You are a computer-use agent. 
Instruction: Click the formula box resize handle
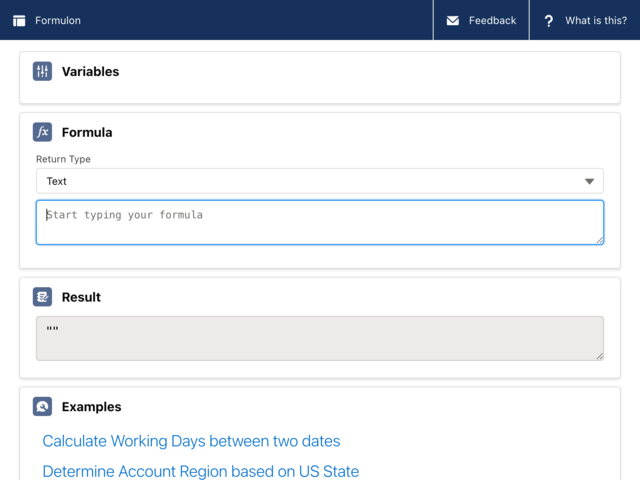[x=599, y=240]
